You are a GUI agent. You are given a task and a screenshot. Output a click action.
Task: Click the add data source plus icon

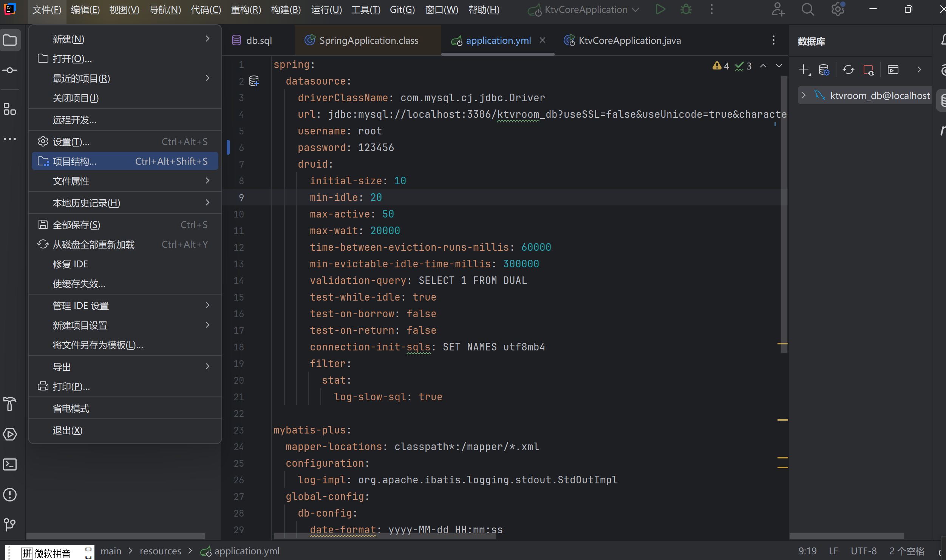click(x=804, y=70)
